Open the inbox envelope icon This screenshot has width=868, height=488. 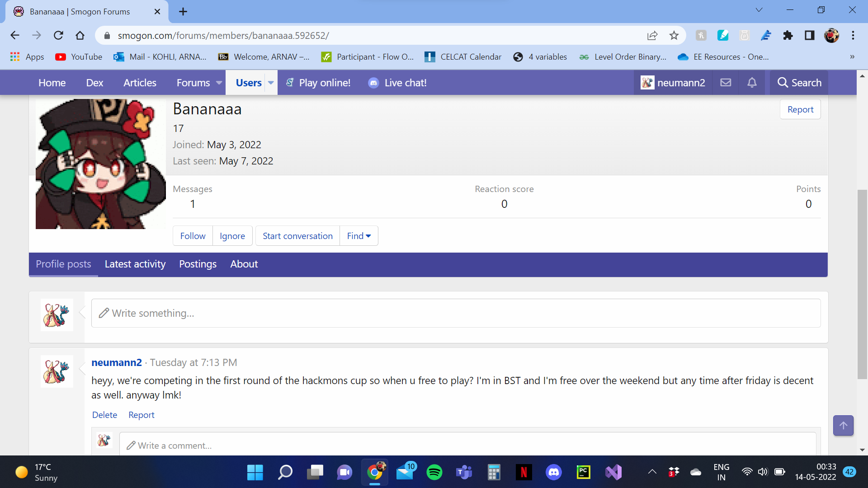(726, 83)
